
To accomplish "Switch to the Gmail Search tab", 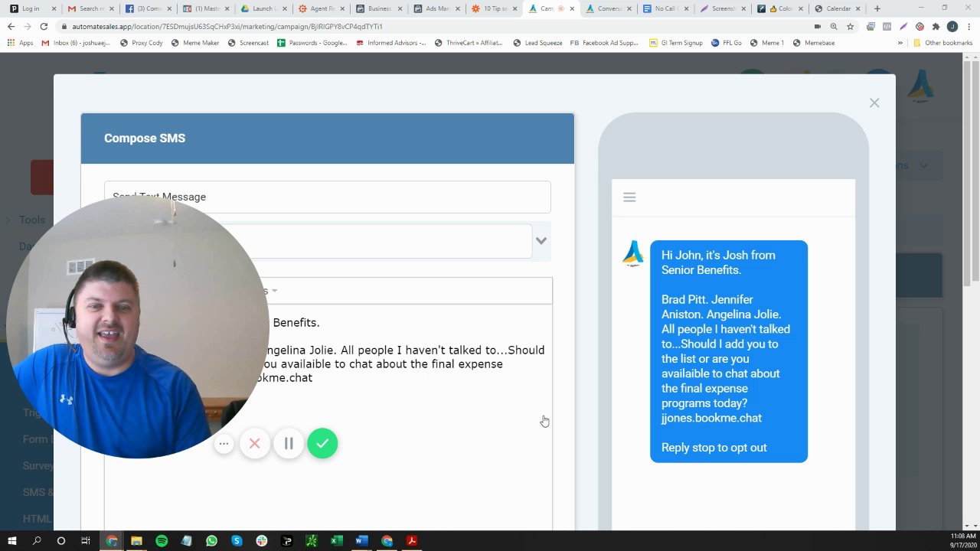I will (91, 8).
